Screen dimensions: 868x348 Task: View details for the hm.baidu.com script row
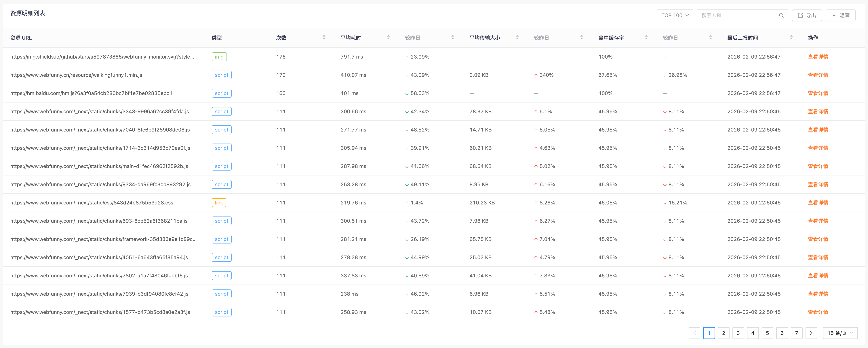coord(818,93)
